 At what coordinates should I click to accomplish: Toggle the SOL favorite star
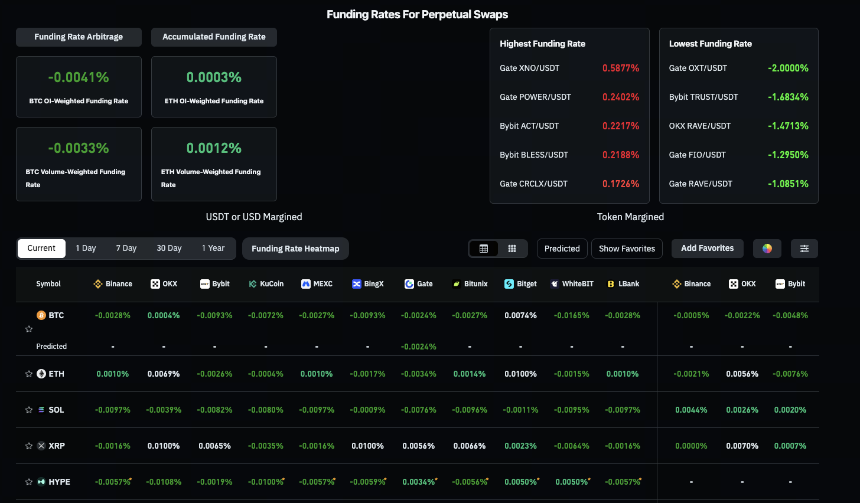(29, 410)
